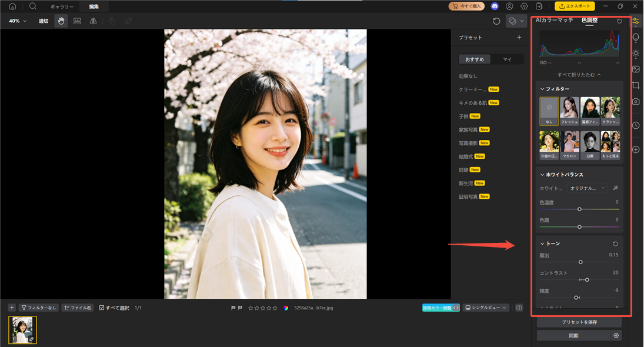Collapse the フィルター section
The image size is (644, 347).
pyautogui.click(x=542, y=89)
